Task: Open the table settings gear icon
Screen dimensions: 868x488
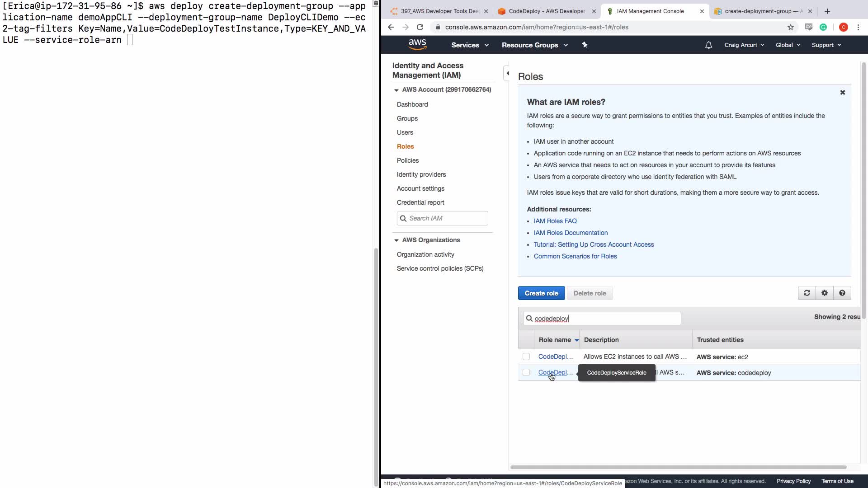Action: pyautogui.click(x=824, y=293)
